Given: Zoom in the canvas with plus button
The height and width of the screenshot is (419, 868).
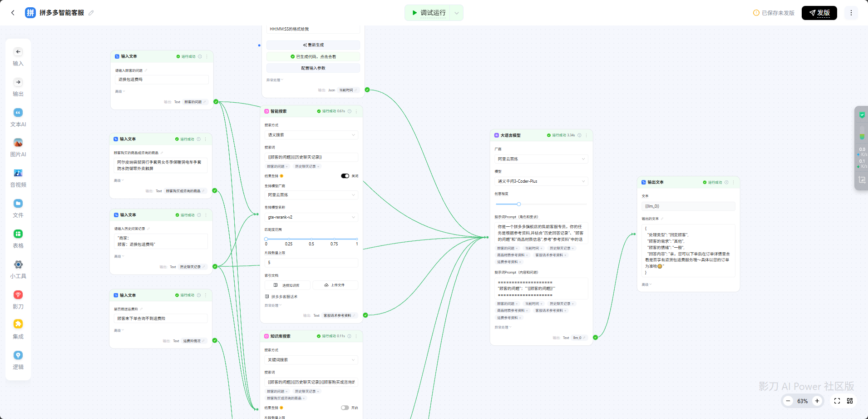Looking at the screenshot, I should point(817,401).
